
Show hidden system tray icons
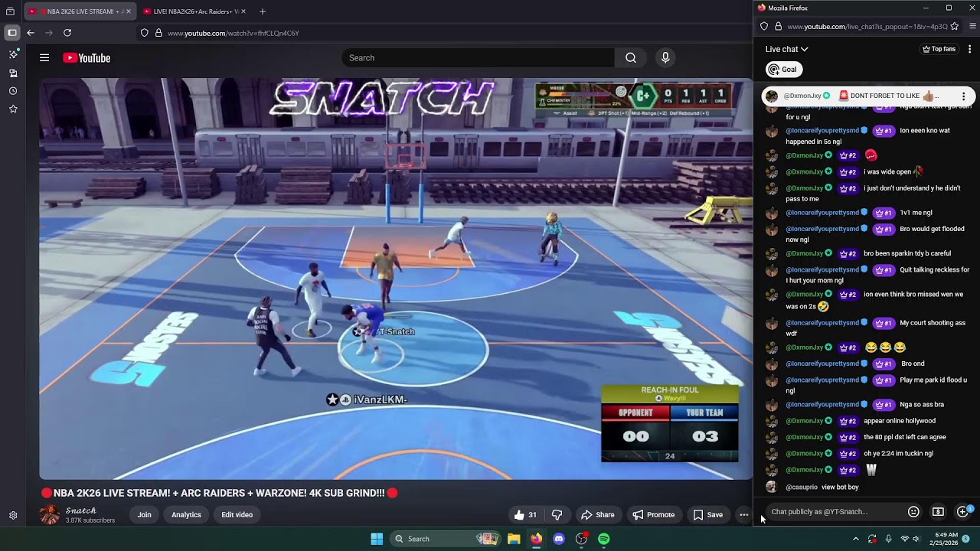click(856, 539)
